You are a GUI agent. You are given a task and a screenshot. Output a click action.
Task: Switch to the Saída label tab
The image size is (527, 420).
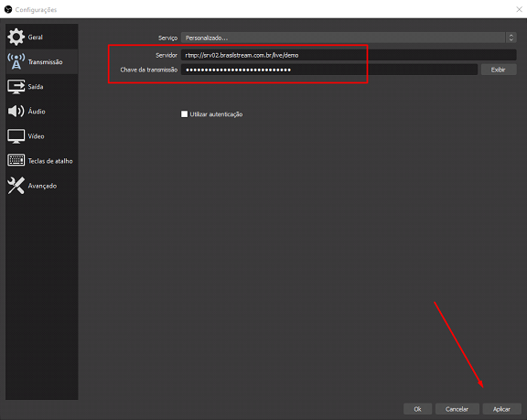(x=36, y=87)
